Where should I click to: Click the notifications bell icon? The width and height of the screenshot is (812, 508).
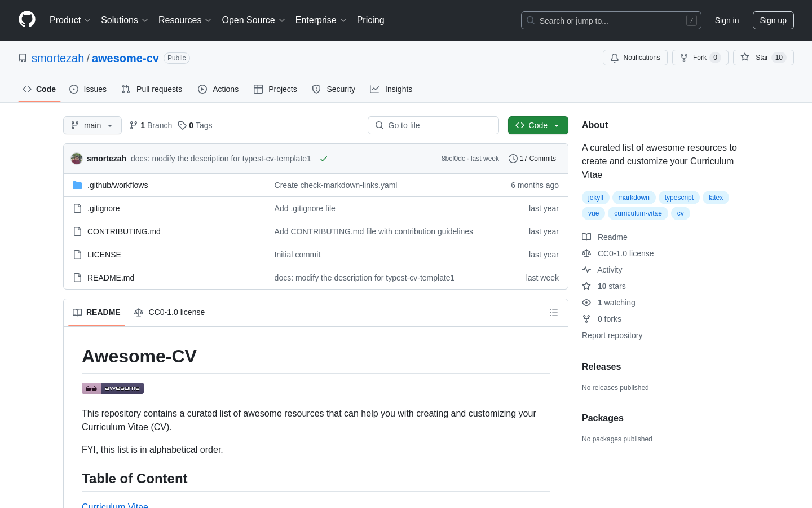615,58
